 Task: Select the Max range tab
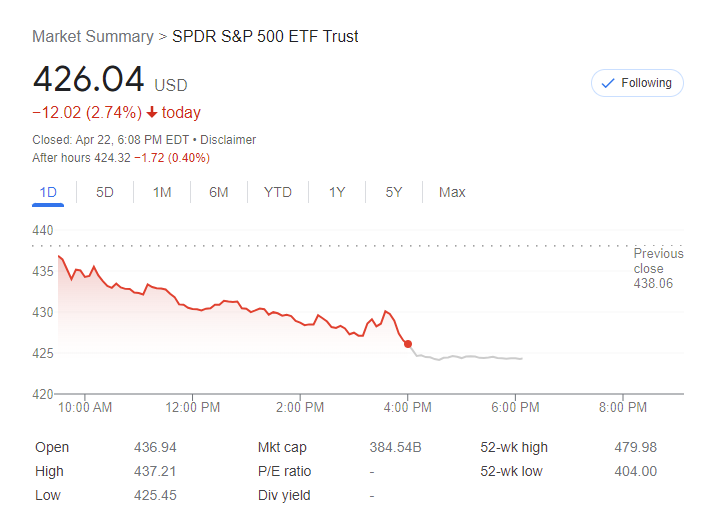point(452,192)
